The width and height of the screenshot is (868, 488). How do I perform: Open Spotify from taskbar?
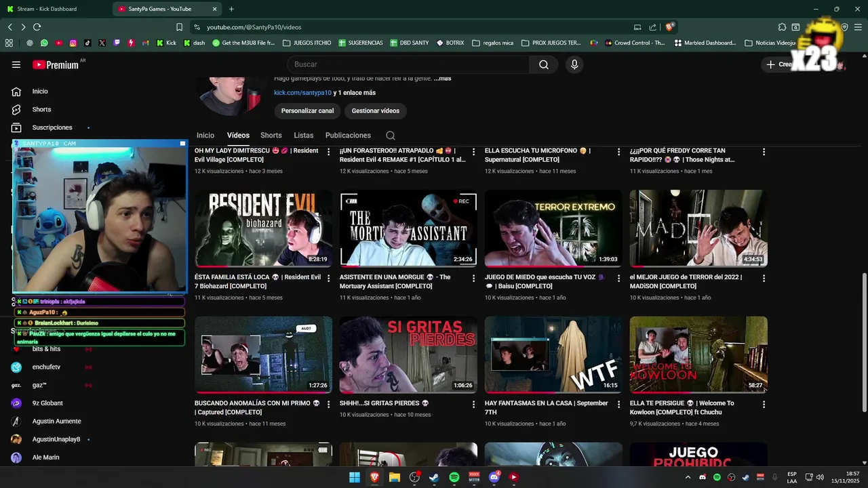[x=454, y=477]
